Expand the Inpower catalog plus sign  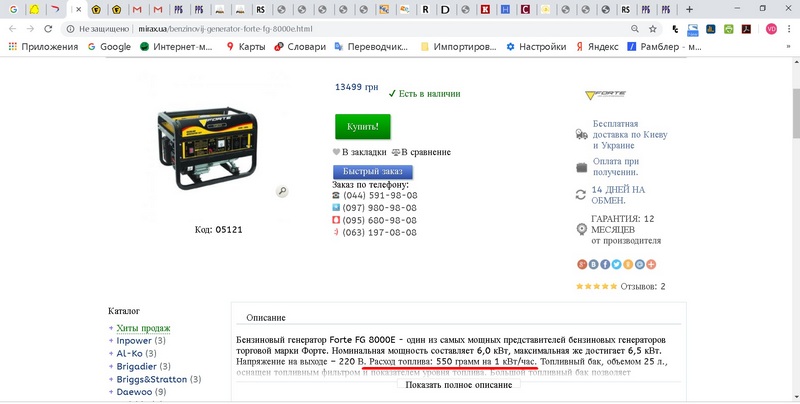111,341
